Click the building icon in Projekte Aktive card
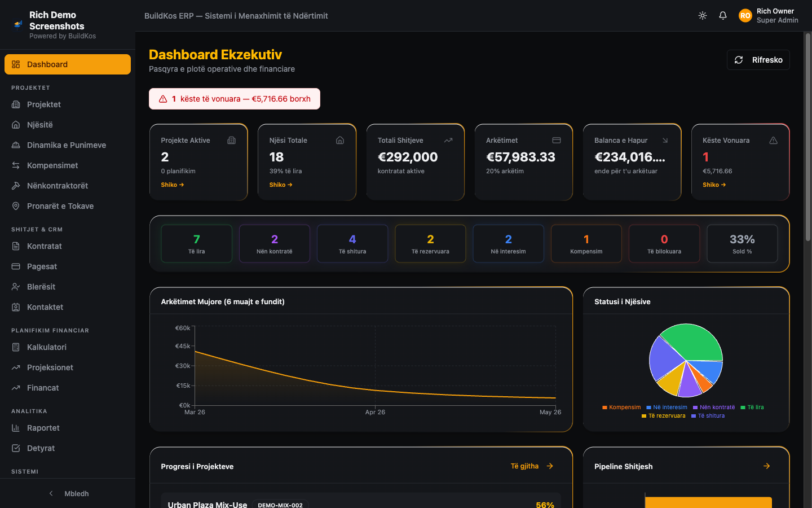The width and height of the screenshot is (812, 508). click(231, 140)
